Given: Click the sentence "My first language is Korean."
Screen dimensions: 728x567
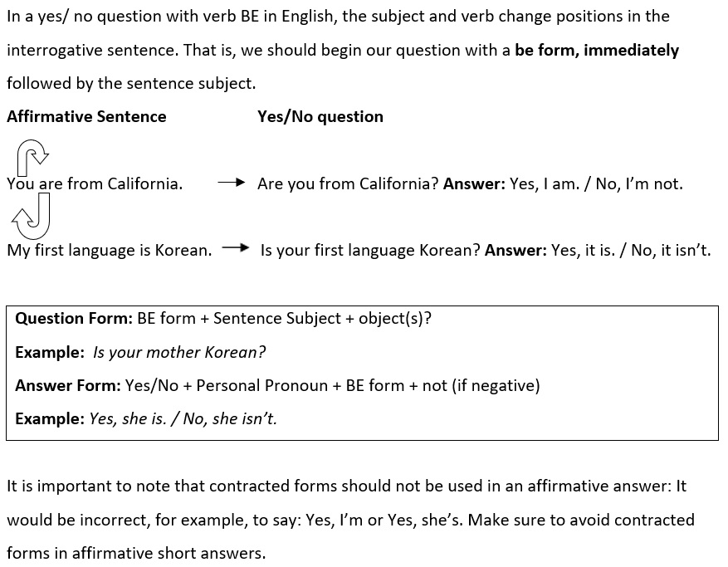Looking at the screenshot, I should click(109, 251).
